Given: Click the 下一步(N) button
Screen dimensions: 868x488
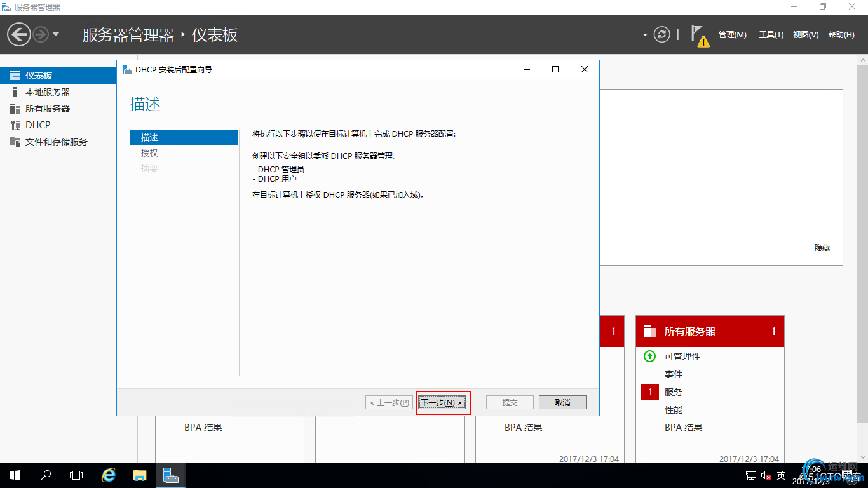Looking at the screenshot, I should coord(443,402).
